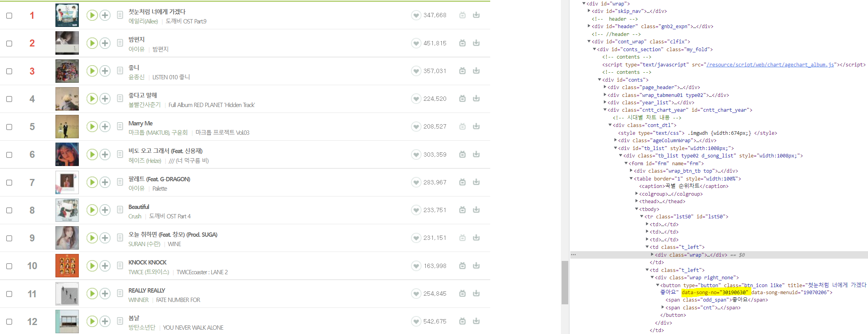
Task: Add Beautiful to playlist with plus icon
Action: pos(105,210)
